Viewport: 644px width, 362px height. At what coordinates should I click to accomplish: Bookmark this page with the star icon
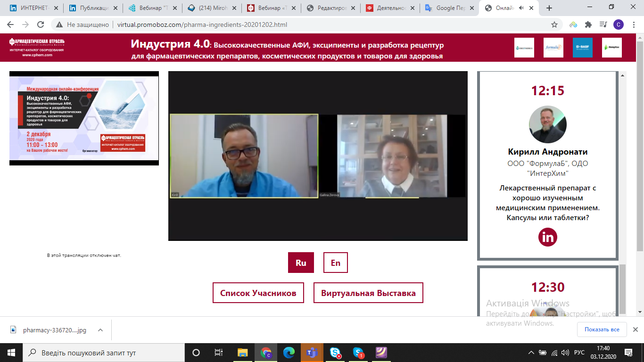pyautogui.click(x=554, y=25)
